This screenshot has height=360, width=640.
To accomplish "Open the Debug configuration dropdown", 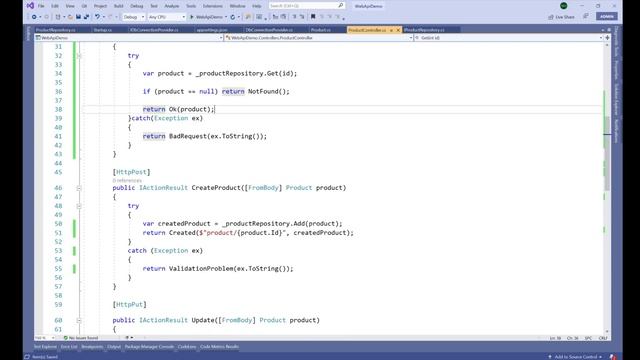I will (133, 17).
